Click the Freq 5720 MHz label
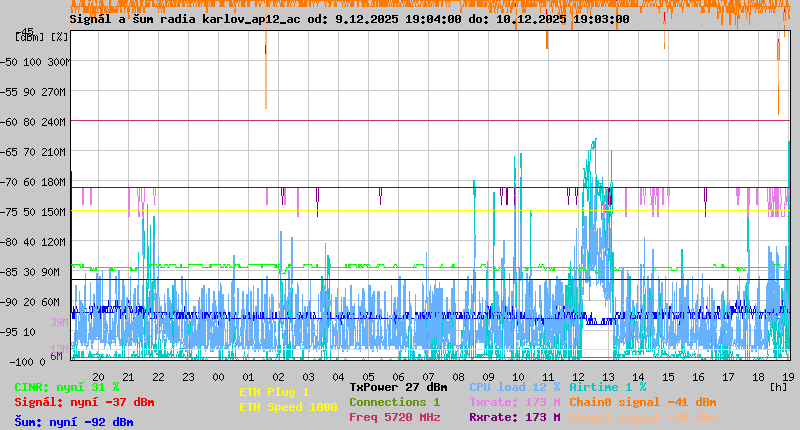This screenshot has width=800, height=430. tap(394, 417)
